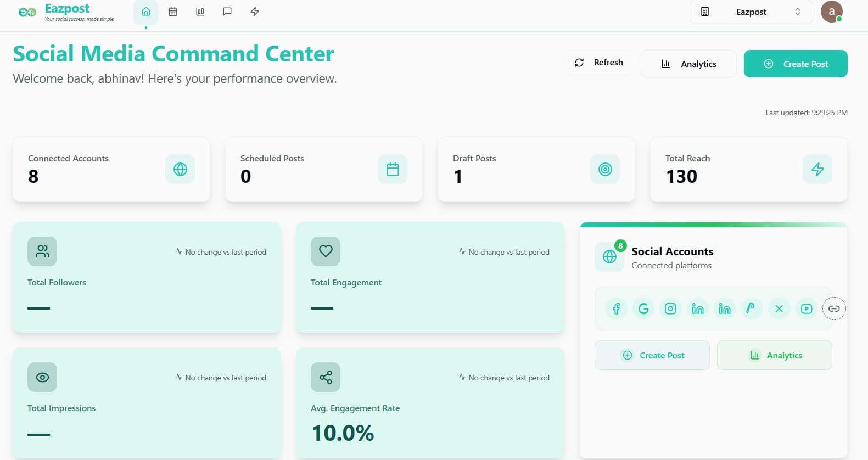The height and width of the screenshot is (460, 868).
Task: Click the Total Followers people icon
Action: tap(42, 251)
